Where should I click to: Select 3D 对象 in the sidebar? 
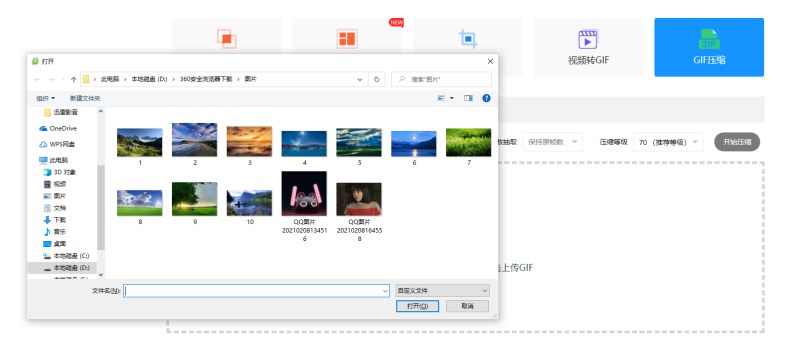(x=60, y=172)
